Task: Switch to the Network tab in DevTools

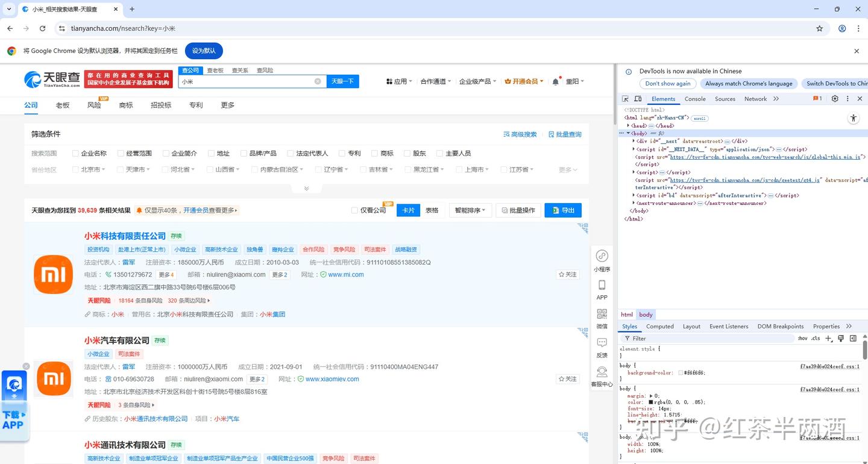Action: (x=755, y=99)
